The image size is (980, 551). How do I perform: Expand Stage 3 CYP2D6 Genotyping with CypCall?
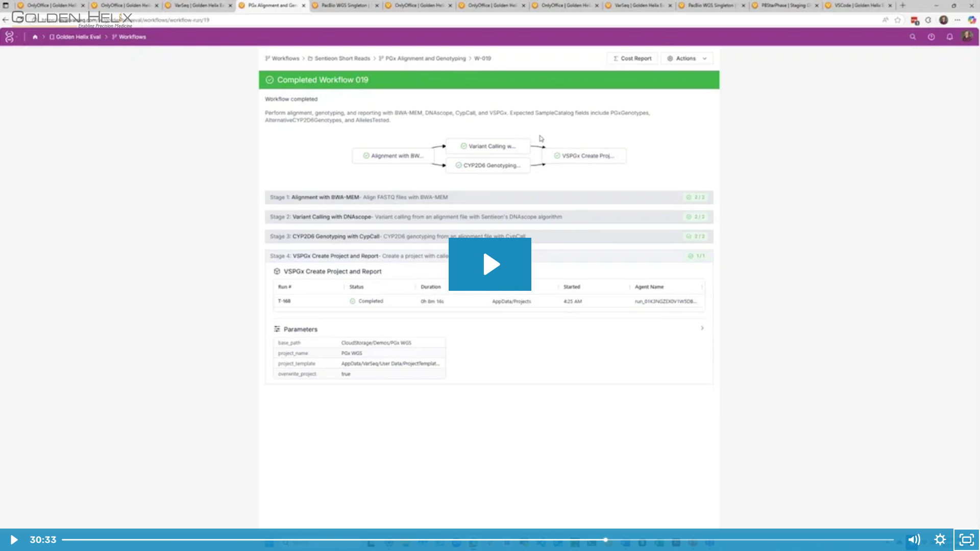tap(489, 236)
